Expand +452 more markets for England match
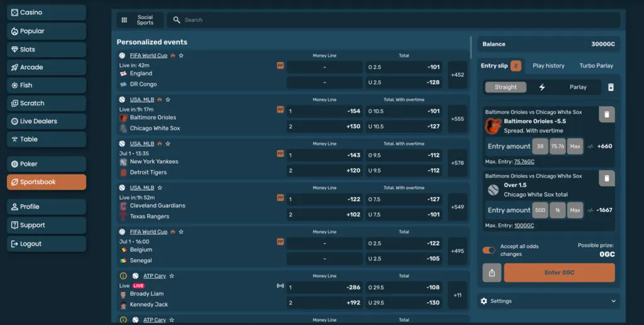Viewport: 644px width, 325px height. [x=458, y=75]
